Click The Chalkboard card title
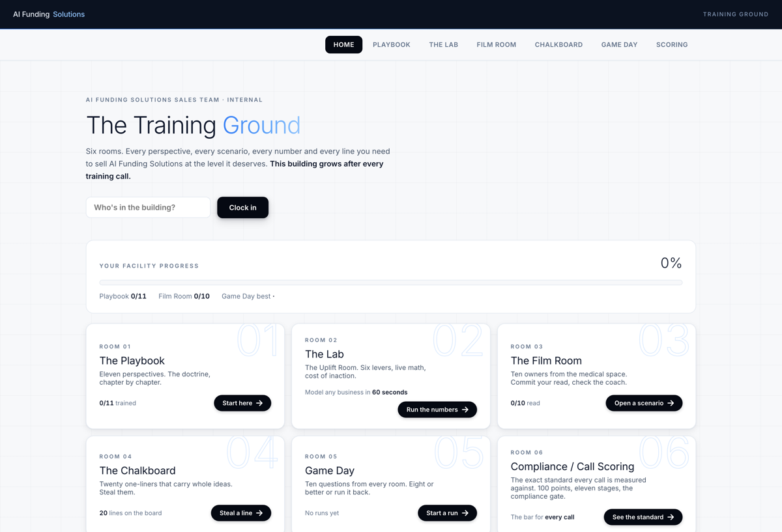The width and height of the screenshot is (782, 532). tap(138, 470)
